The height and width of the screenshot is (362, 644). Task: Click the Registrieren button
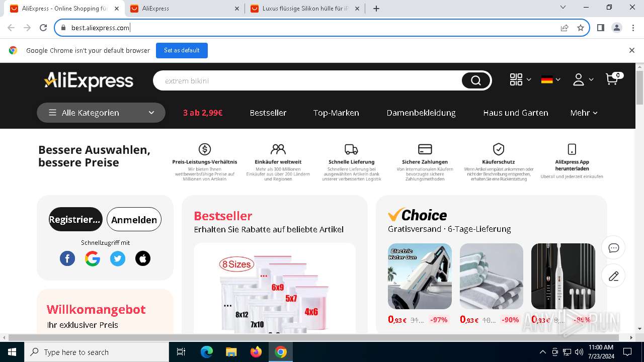[x=75, y=219]
